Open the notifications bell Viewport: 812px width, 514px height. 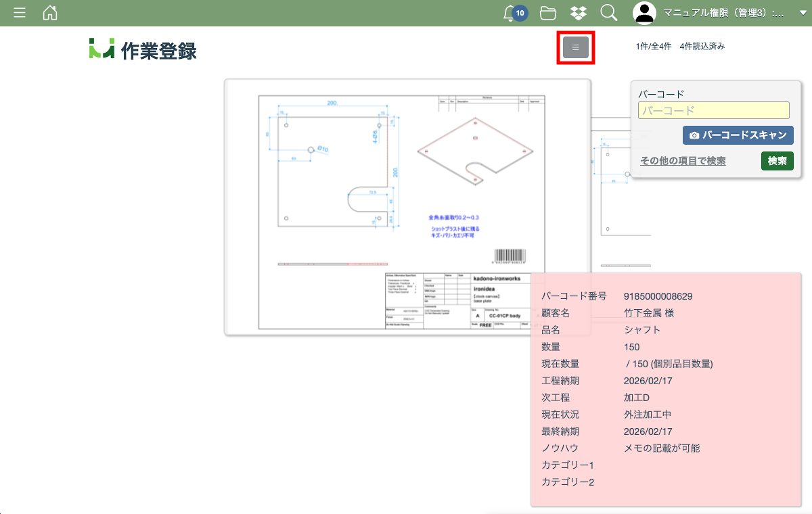(511, 13)
